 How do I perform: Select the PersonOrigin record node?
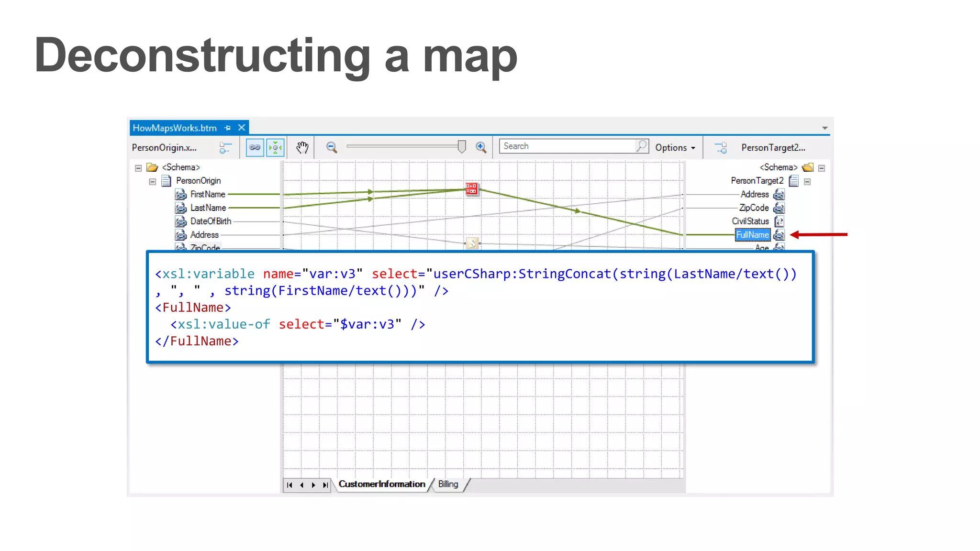coord(198,181)
